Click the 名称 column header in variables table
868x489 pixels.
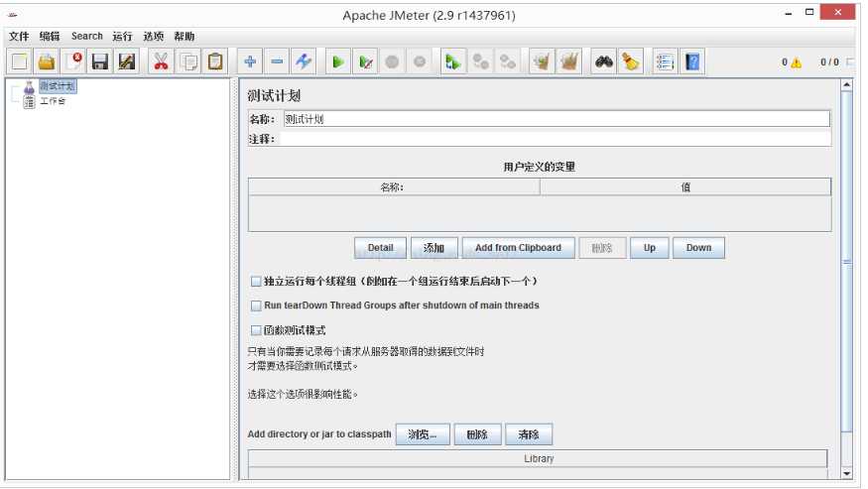pyautogui.click(x=394, y=187)
